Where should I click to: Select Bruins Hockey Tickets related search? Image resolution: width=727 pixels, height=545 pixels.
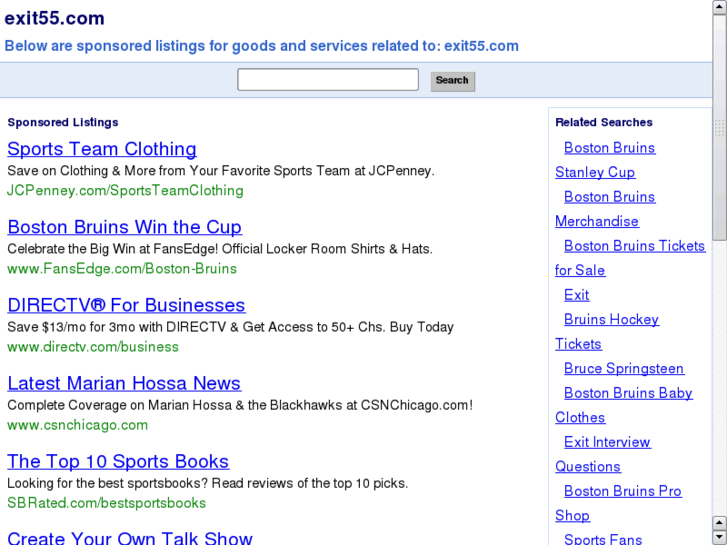coord(611,320)
